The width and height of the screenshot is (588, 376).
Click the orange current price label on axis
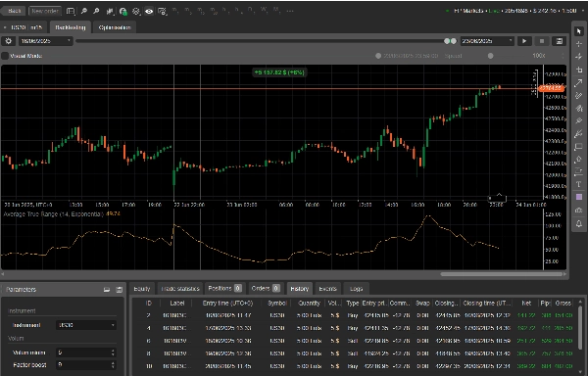[551, 88]
